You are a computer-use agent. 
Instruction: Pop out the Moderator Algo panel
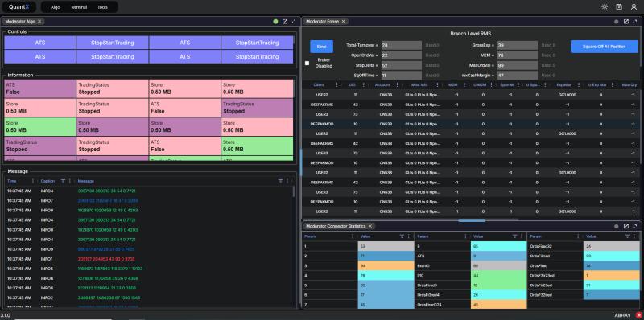click(285, 22)
